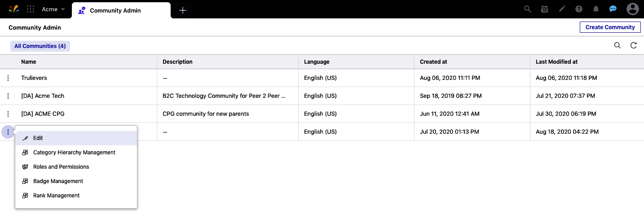Sort by Language column header

pyautogui.click(x=317, y=62)
